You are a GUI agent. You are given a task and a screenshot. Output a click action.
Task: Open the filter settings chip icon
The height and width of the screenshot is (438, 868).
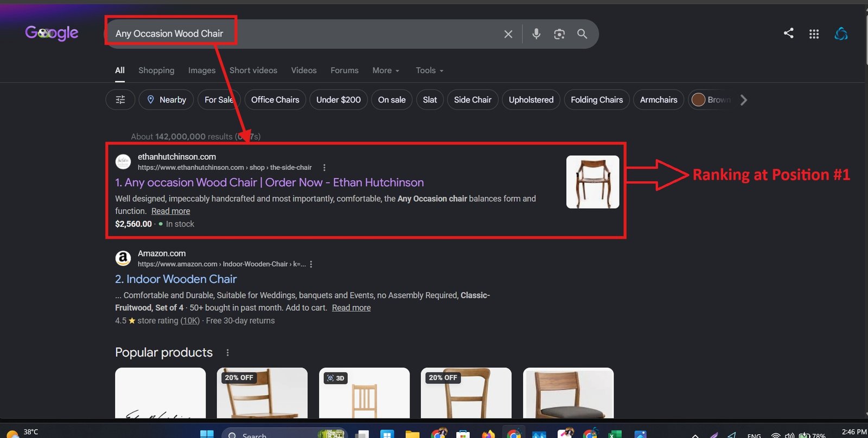coord(120,100)
